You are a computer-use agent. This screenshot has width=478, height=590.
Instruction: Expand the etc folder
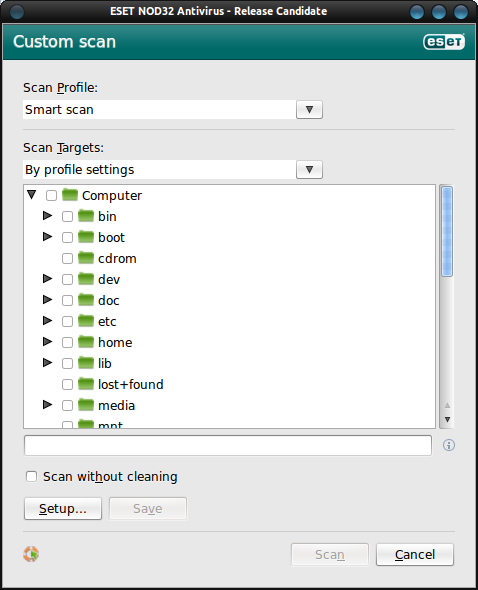pyautogui.click(x=47, y=321)
